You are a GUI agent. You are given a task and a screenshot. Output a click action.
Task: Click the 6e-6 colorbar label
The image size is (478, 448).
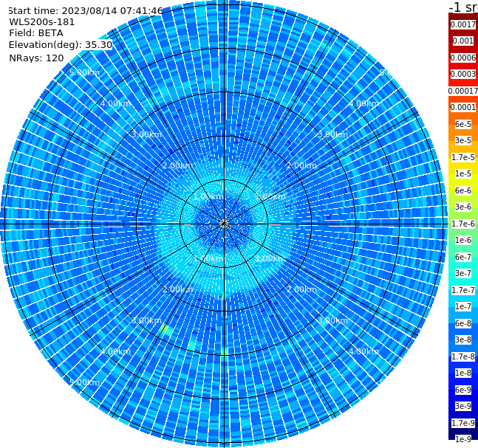coord(463,190)
